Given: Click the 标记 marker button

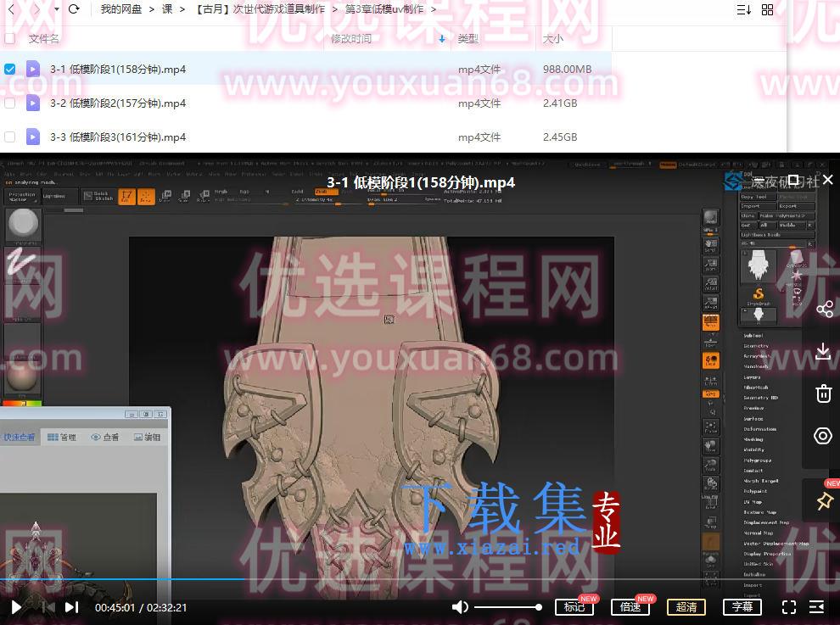Looking at the screenshot, I should pyautogui.click(x=574, y=607).
